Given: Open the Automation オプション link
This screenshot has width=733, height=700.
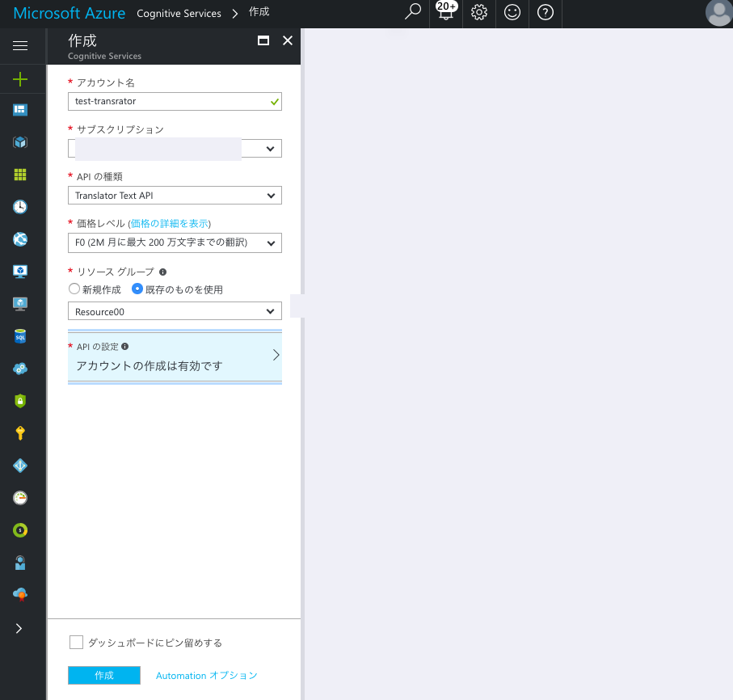Looking at the screenshot, I should click(207, 675).
